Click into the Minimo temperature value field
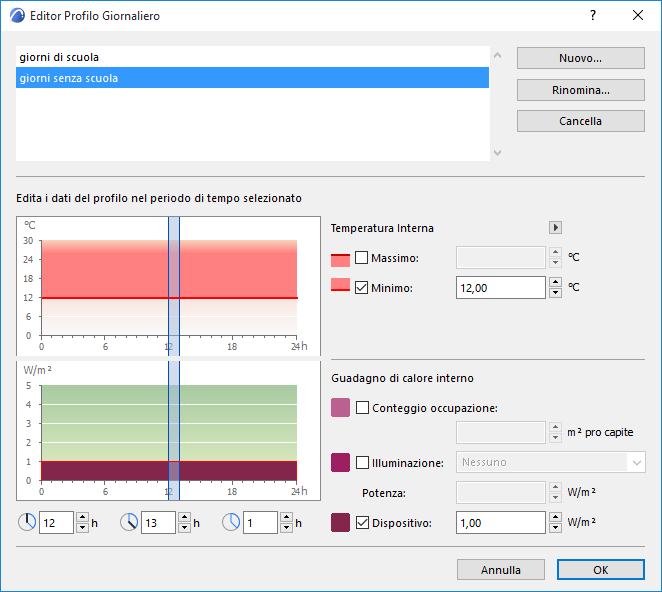662x592 pixels. [500, 288]
